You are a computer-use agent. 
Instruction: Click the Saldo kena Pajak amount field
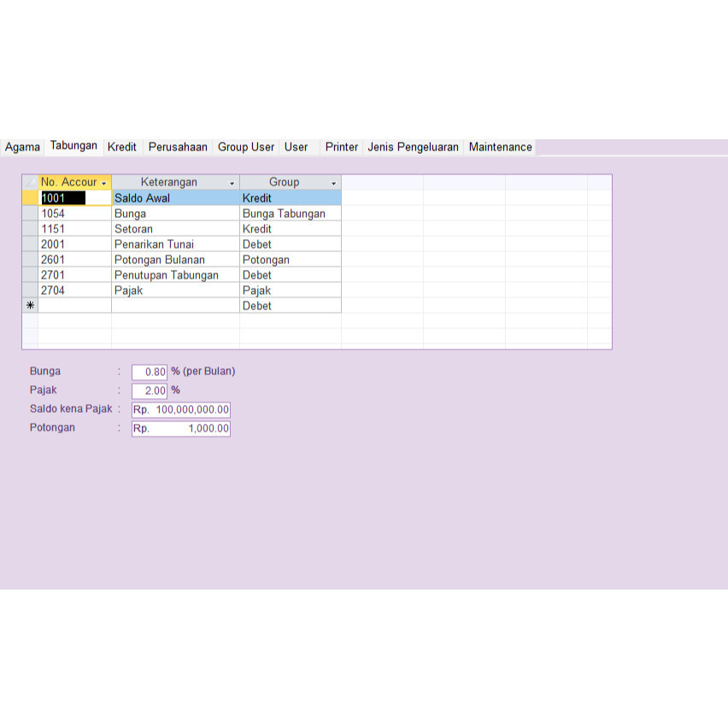(181, 409)
